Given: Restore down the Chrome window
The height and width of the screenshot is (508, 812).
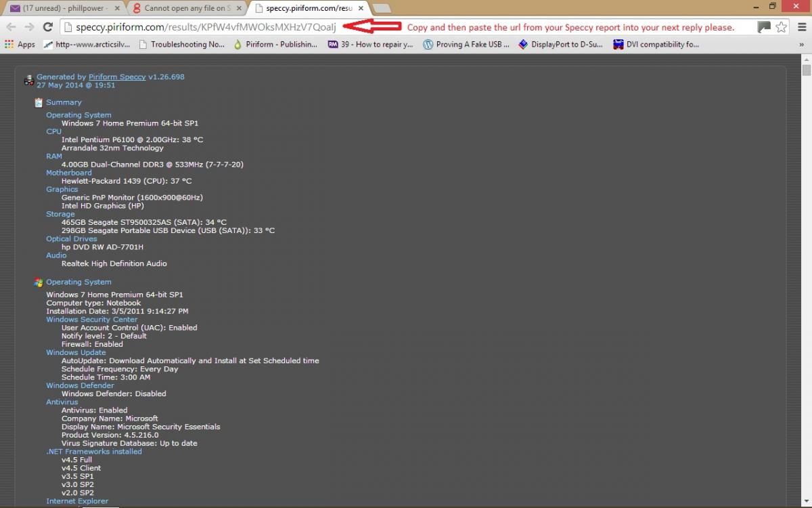Looking at the screenshot, I should click(773, 6).
